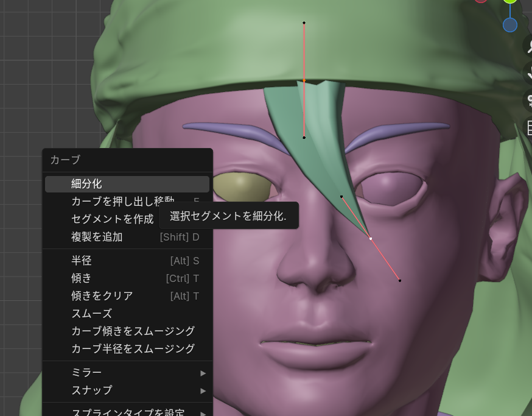Select top handle point above the headband
Screen dimensions: 532x416
point(304,23)
